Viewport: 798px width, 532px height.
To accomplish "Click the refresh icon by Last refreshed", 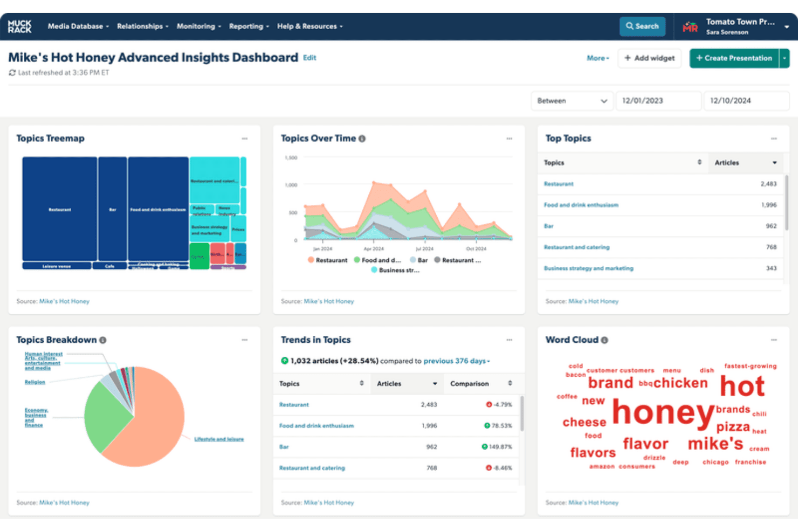I will (x=12, y=73).
